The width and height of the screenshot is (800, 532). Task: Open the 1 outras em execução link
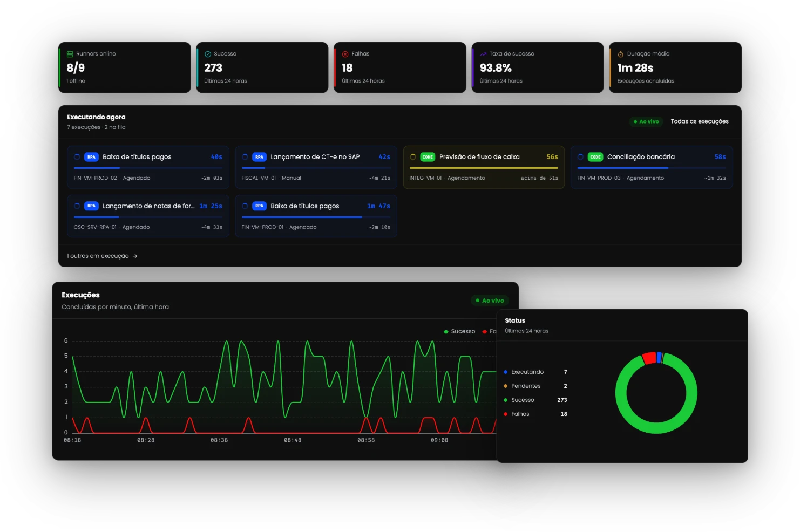coord(102,256)
